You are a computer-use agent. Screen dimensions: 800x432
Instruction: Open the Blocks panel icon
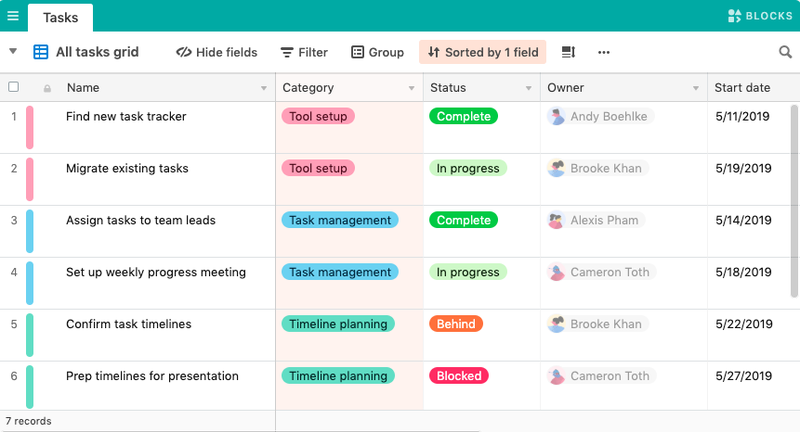click(x=734, y=16)
